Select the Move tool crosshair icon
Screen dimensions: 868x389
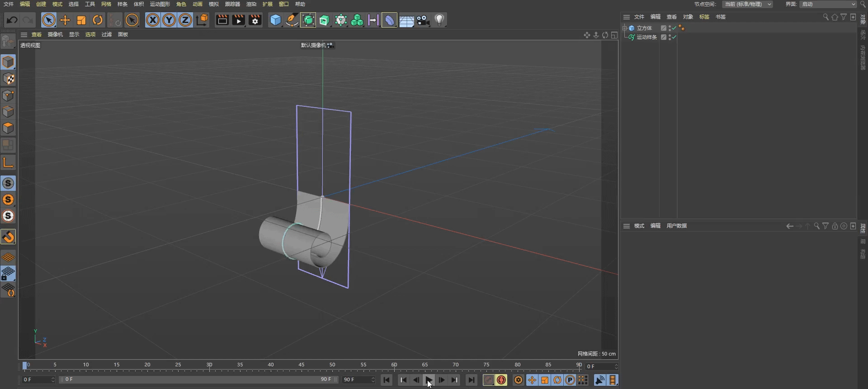pos(65,20)
